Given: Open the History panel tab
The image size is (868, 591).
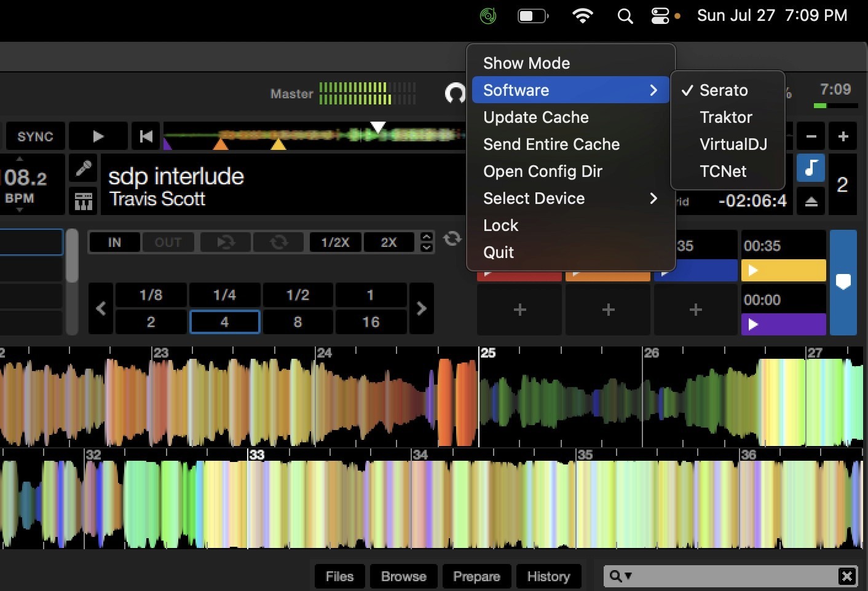Looking at the screenshot, I should (548, 576).
